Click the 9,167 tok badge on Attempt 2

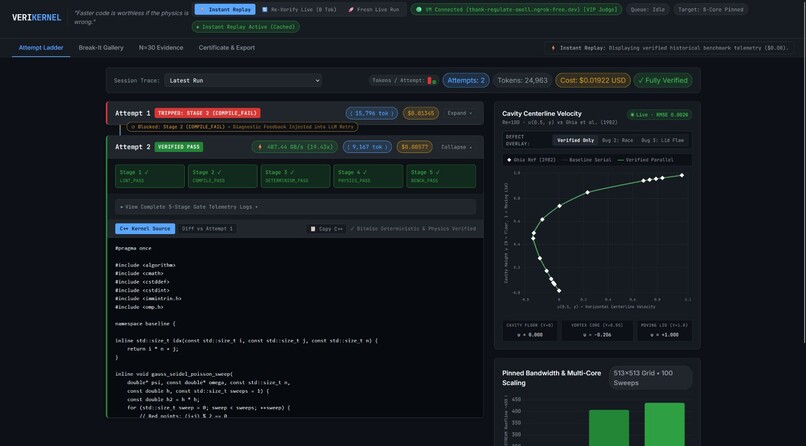[x=367, y=147]
